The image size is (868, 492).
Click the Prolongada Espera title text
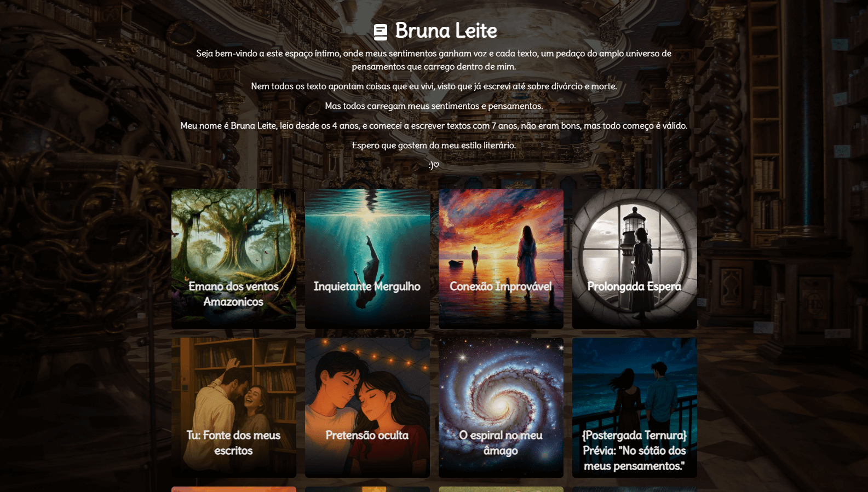[634, 286]
